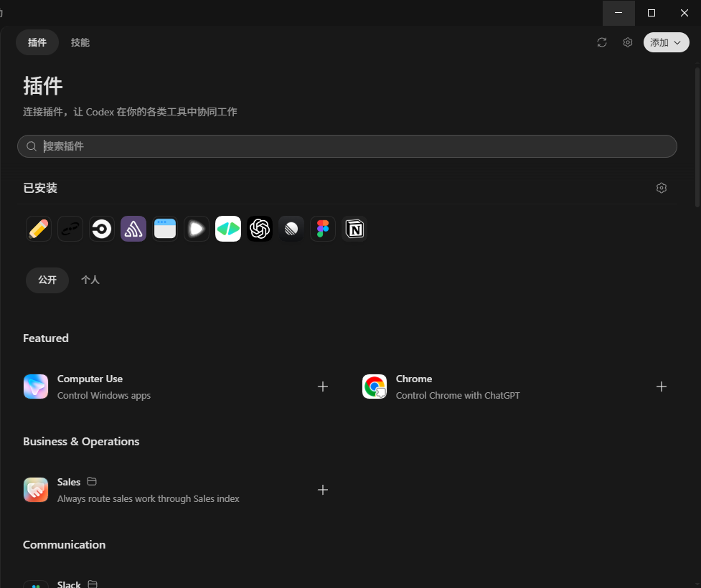Add the Computer Use plugin
This screenshot has height=588, width=701.
323,387
